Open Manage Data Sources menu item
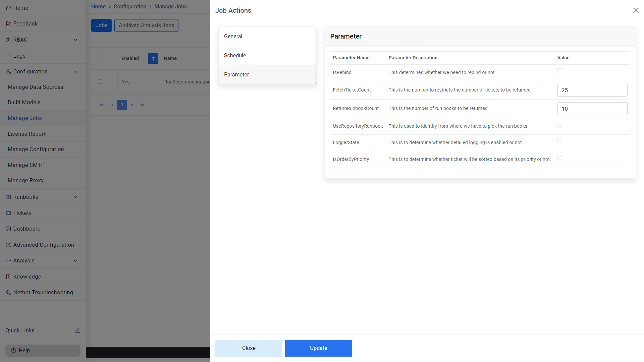The width and height of the screenshot is (644, 362). [43, 87]
